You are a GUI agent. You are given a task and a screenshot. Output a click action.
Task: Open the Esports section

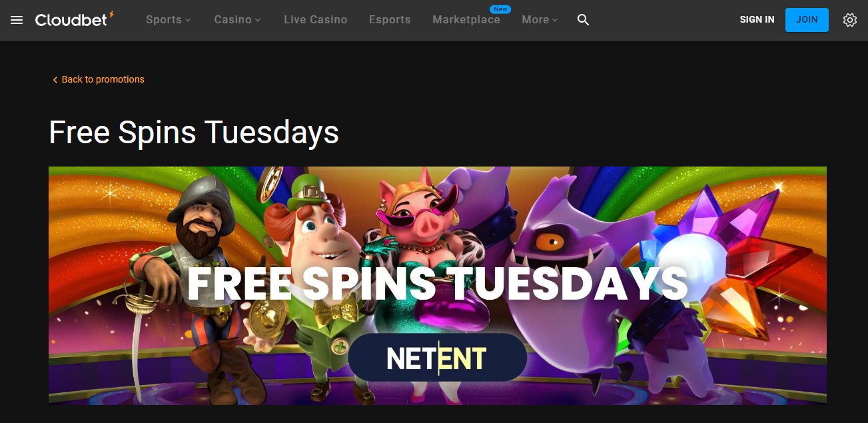tap(390, 20)
